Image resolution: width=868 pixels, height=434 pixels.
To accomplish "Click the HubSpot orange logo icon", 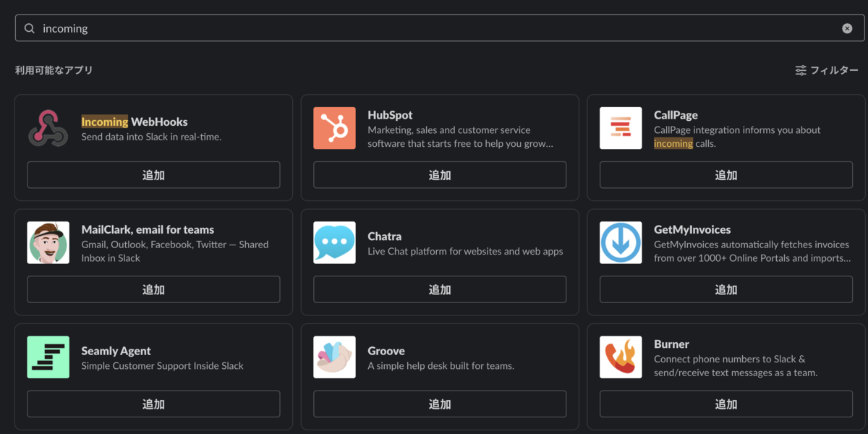I will [x=334, y=128].
